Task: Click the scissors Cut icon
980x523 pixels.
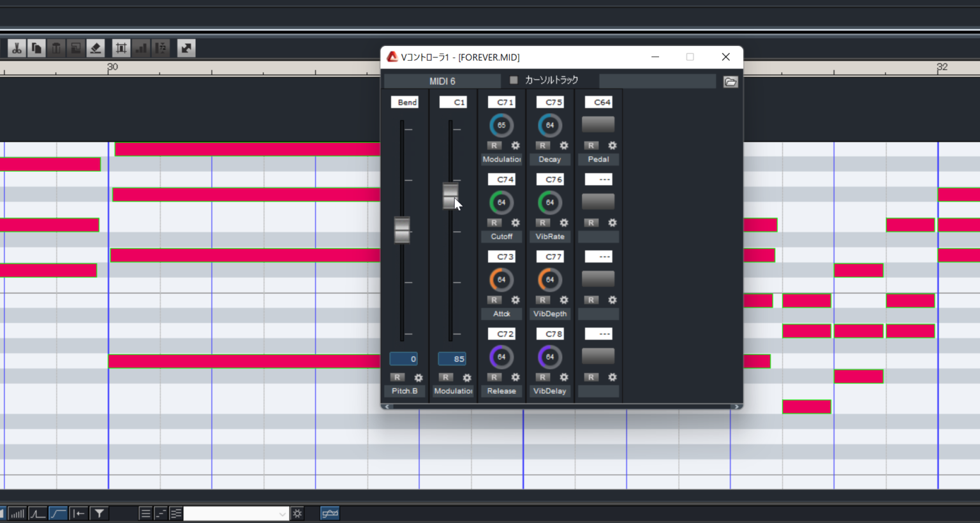Action: [17, 47]
